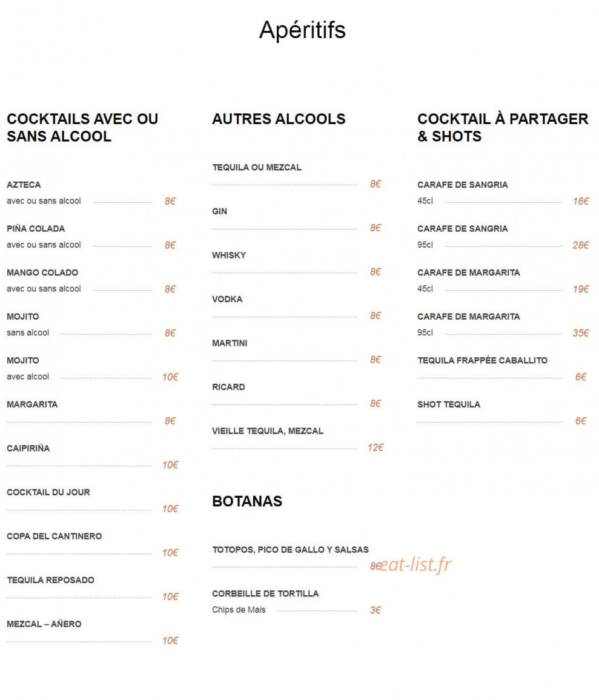Click the Piña Colada menu entry
The height and width of the screenshot is (700, 599).
click(36, 228)
